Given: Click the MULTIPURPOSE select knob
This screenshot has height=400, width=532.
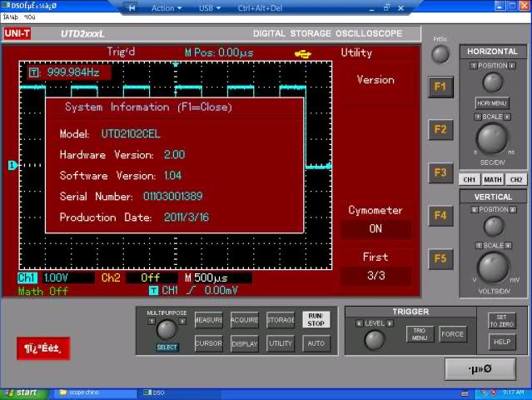Looking at the screenshot, I should point(167,329).
